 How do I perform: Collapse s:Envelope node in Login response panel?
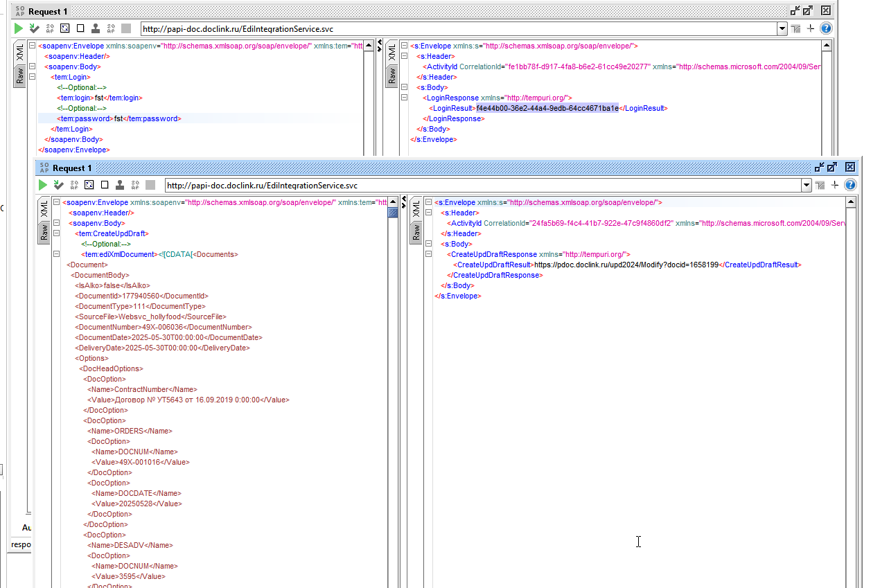(403, 46)
